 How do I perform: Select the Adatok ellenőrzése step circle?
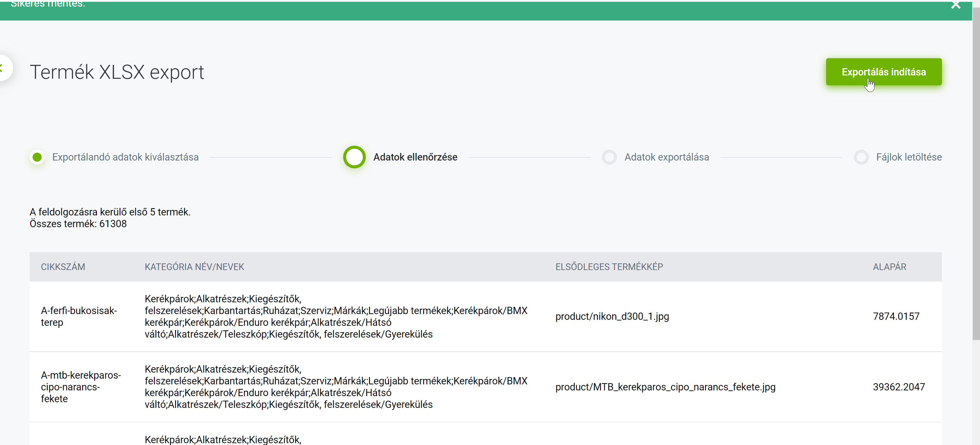[x=354, y=157]
